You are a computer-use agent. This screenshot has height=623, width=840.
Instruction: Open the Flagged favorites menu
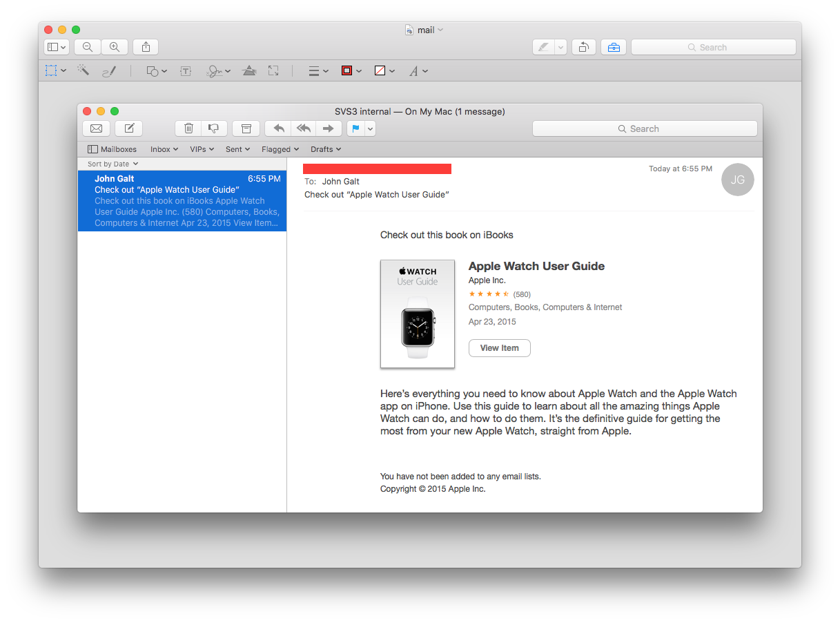280,149
